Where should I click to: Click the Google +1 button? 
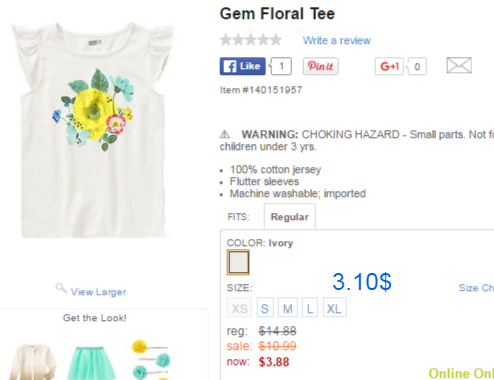[x=389, y=66]
